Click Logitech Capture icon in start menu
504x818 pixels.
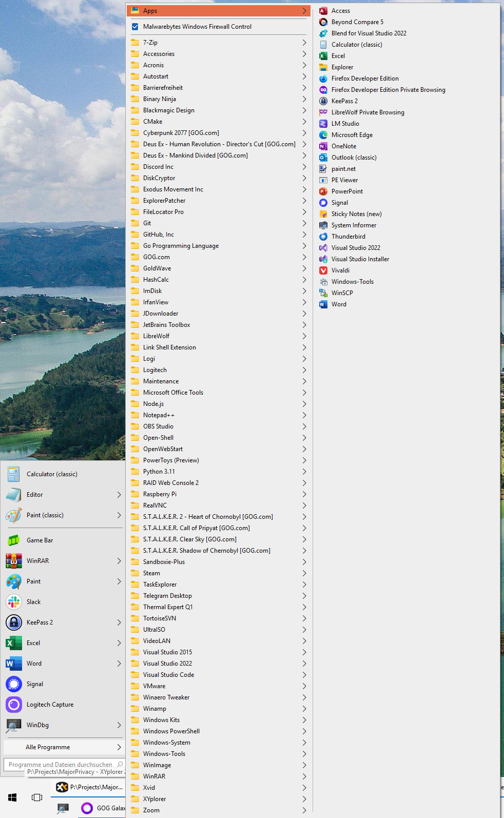[14, 705]
